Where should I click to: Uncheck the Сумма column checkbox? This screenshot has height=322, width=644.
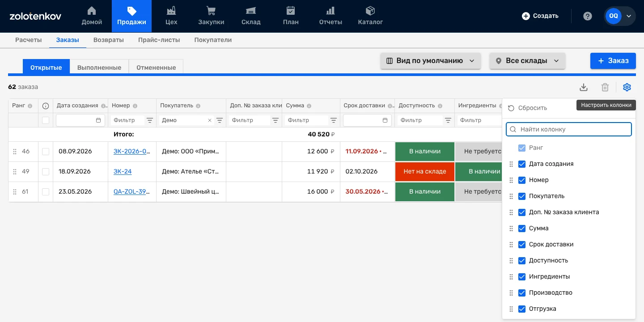(521, 228)
